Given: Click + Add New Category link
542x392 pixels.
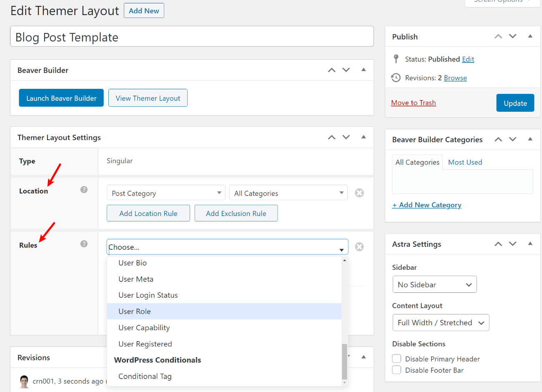Looking at the screenshot, I should (427, 205).
